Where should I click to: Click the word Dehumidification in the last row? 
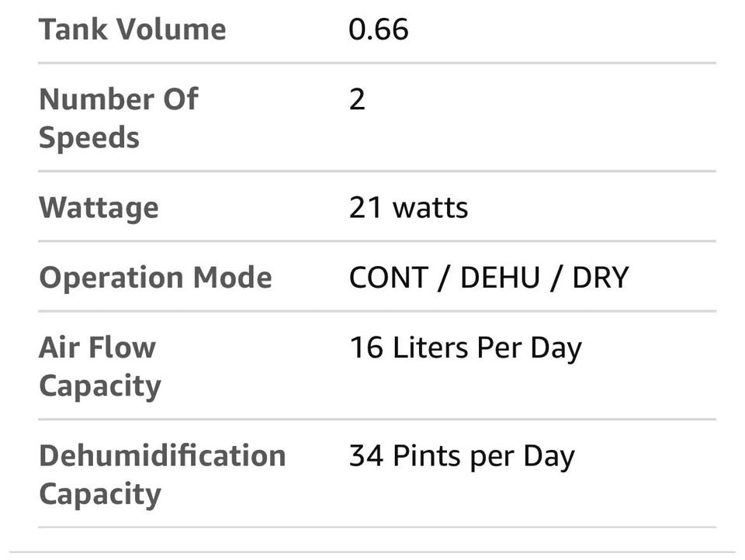(161, 455)
